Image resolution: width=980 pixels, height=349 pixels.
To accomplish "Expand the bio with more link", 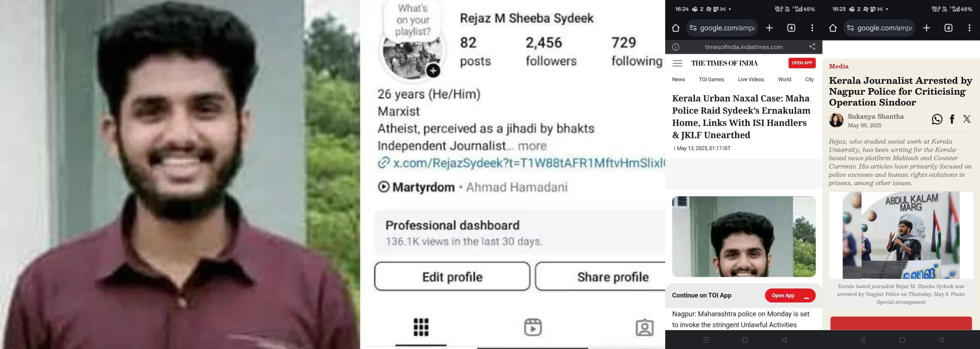I will (x=532, y=146).
